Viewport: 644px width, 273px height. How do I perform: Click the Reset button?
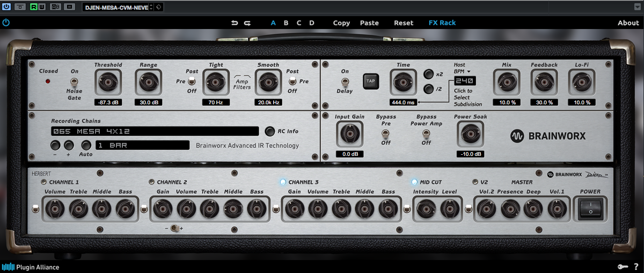click(404, 23)
